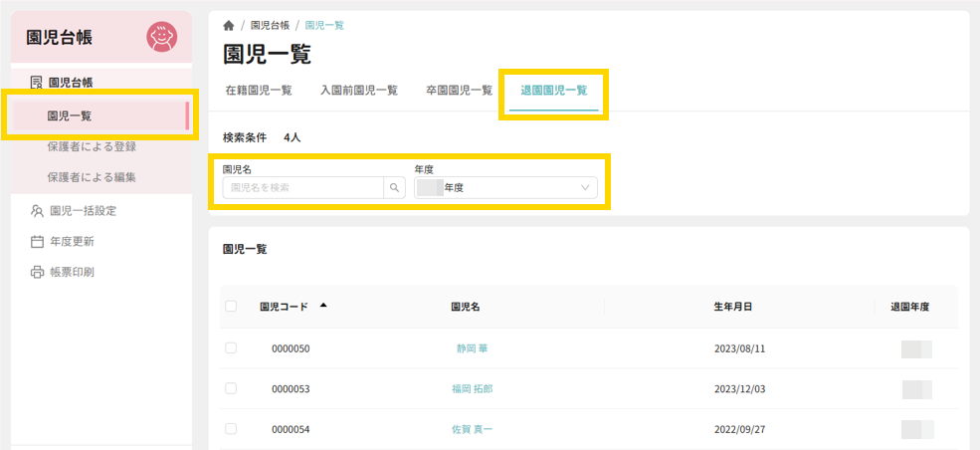Screen dimensions: 980x450
Task: Open child record 福岡 拓郎
Action: coord(472,388)
